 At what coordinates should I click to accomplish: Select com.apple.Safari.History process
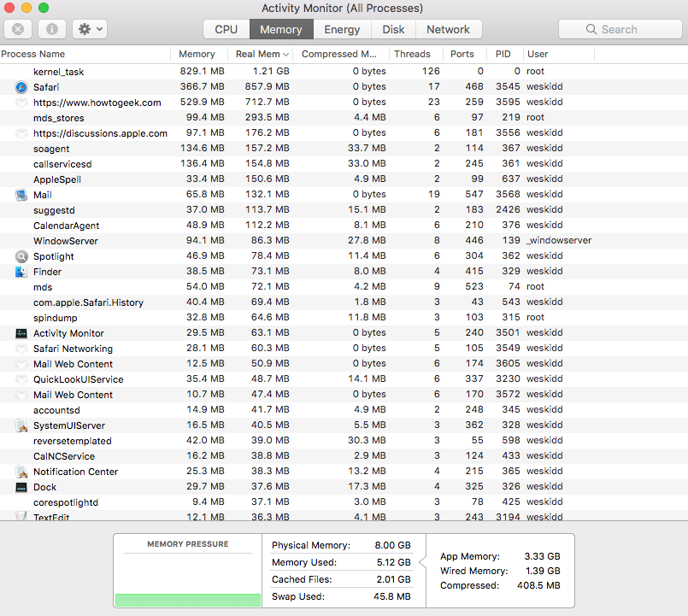pos(344,302)
